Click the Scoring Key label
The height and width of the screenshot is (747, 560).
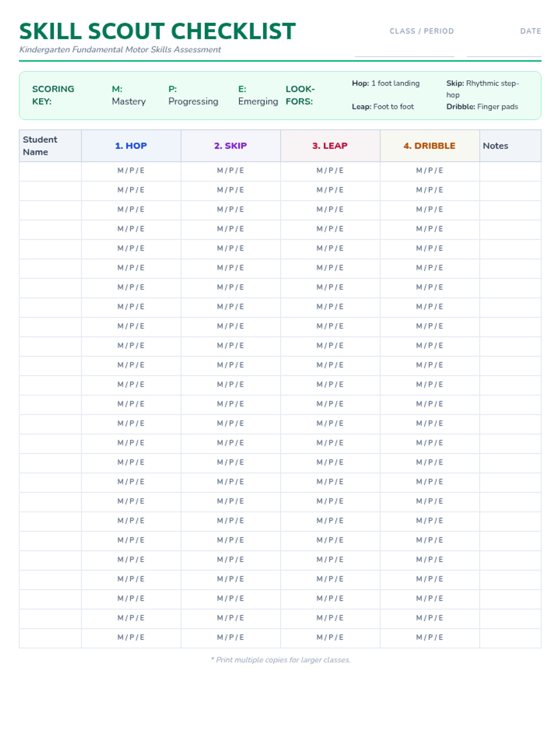point(53,95)
